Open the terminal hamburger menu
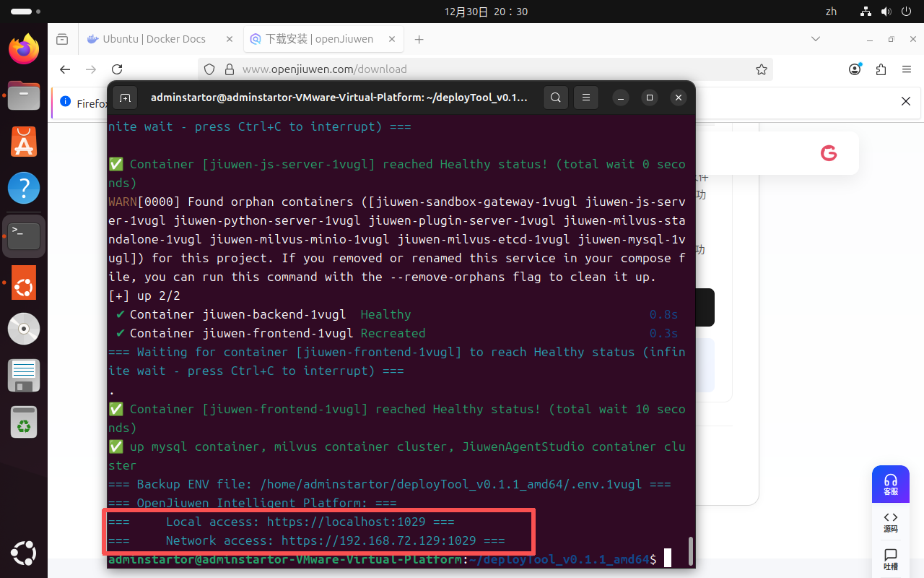This screenshot has height=578, width=924. pyautogui.click(x=586, y=98)
